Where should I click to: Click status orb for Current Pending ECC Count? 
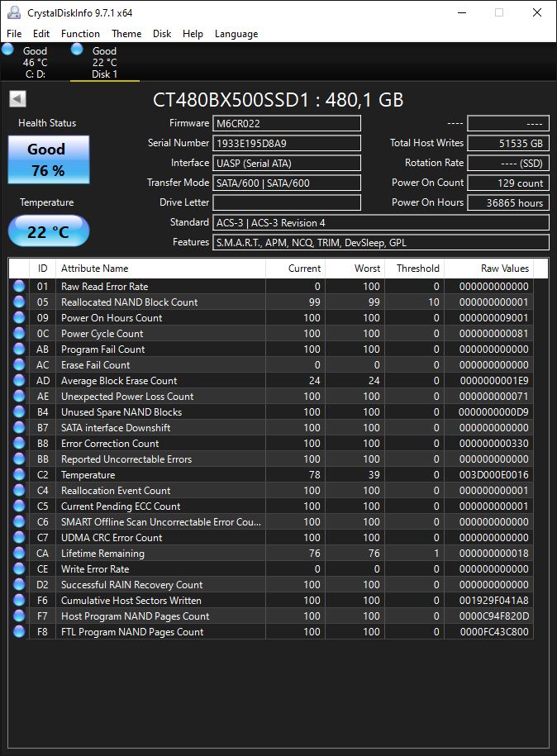[x=19, y=506]
